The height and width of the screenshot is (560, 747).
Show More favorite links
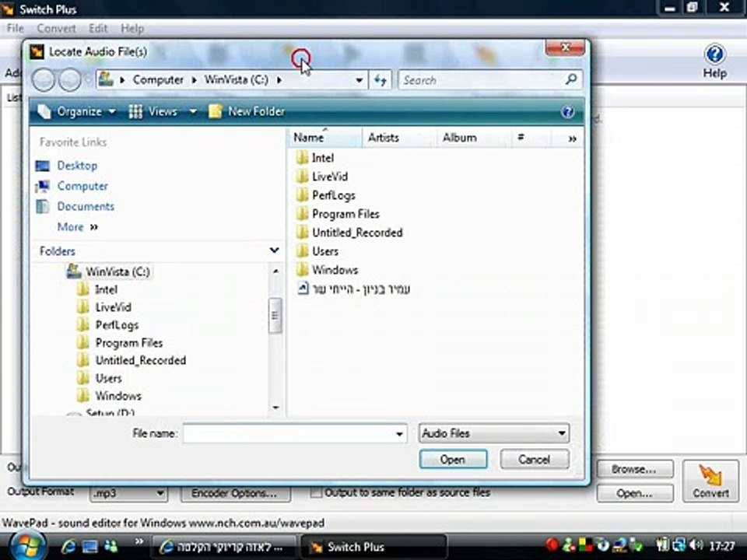click(77, 226)
